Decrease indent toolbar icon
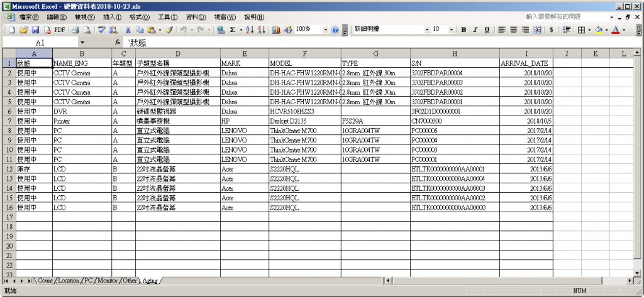The width and height of the screenshot is (644, 297). click(567, 30)
